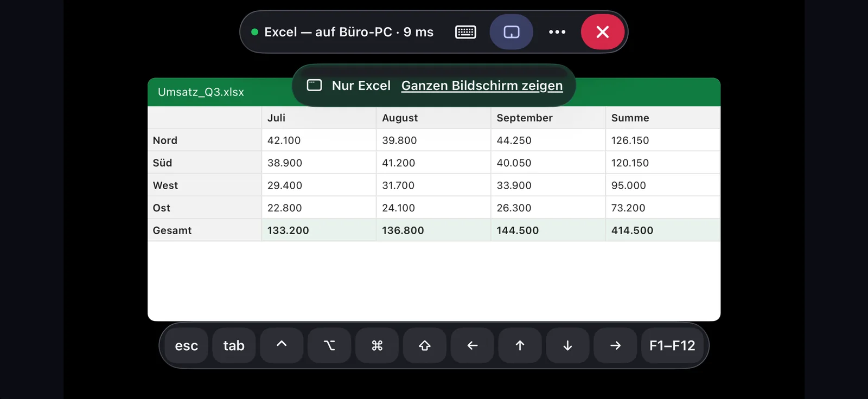The height and width of the screenshot is (399, 868).
Task: Show the on-screen keyboard icon
Action: [465, 32]
